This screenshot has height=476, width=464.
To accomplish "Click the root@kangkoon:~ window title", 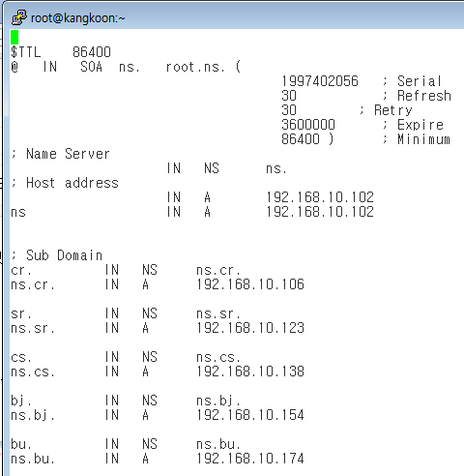I will pos(77,18).
